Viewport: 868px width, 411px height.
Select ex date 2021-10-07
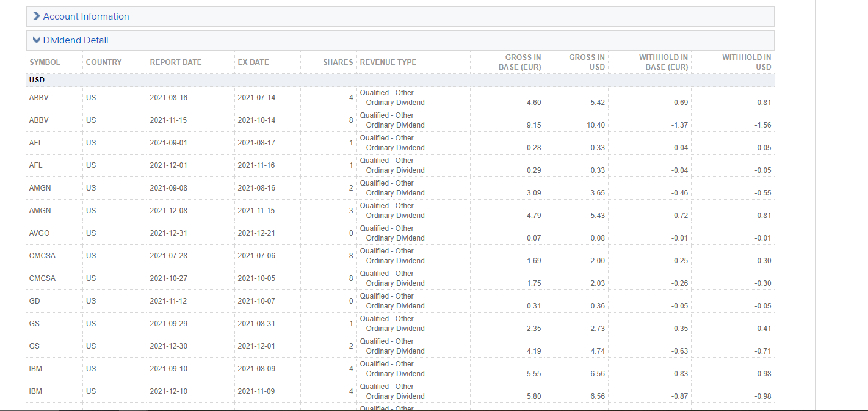point(256,301)
